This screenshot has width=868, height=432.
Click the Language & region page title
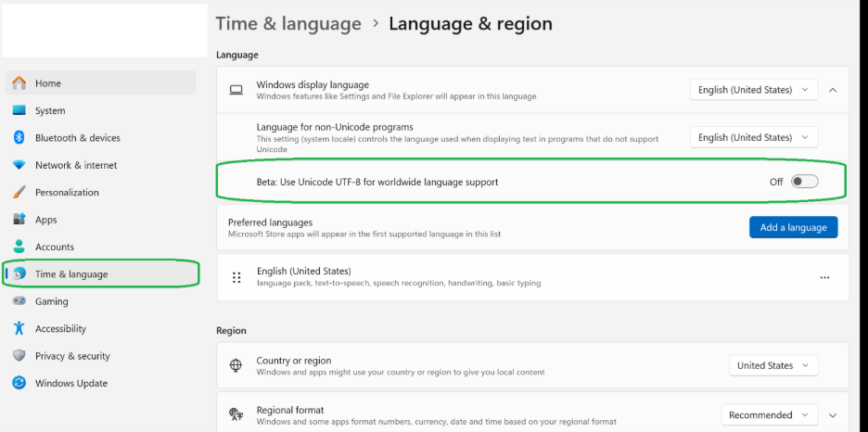(x=470, y=24)
